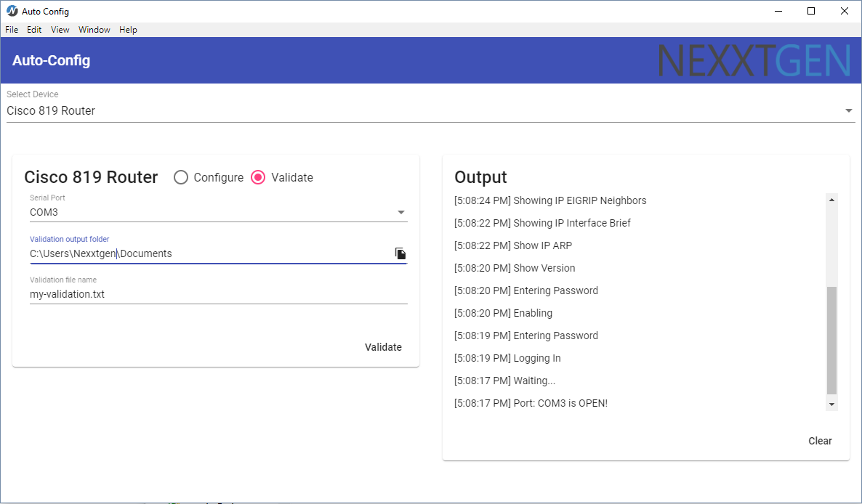Viewport: 862px width, 504px height.
Task: Open the Select Device dropdown
Action: tap(431, 110)
